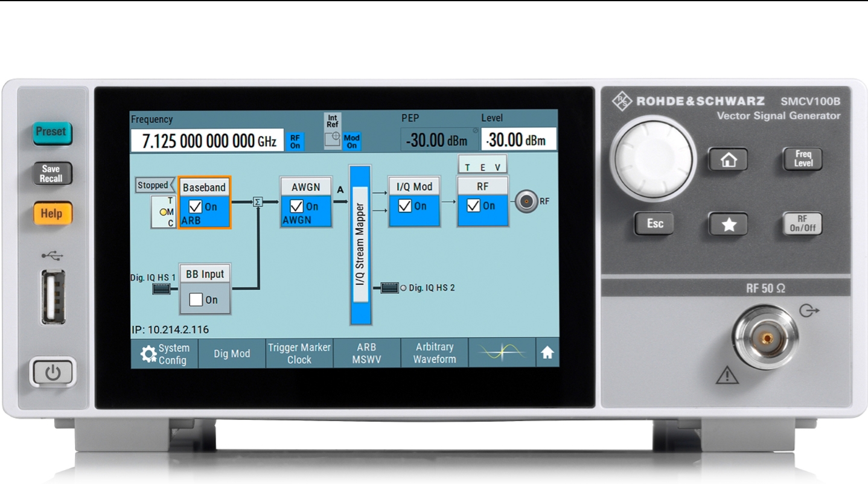Open the T E V tab above RF block

coord(482,167)
